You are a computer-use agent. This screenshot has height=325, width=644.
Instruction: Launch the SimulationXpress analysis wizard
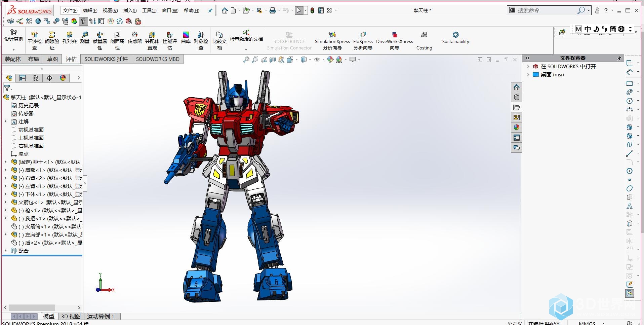[x=332, y=40]
